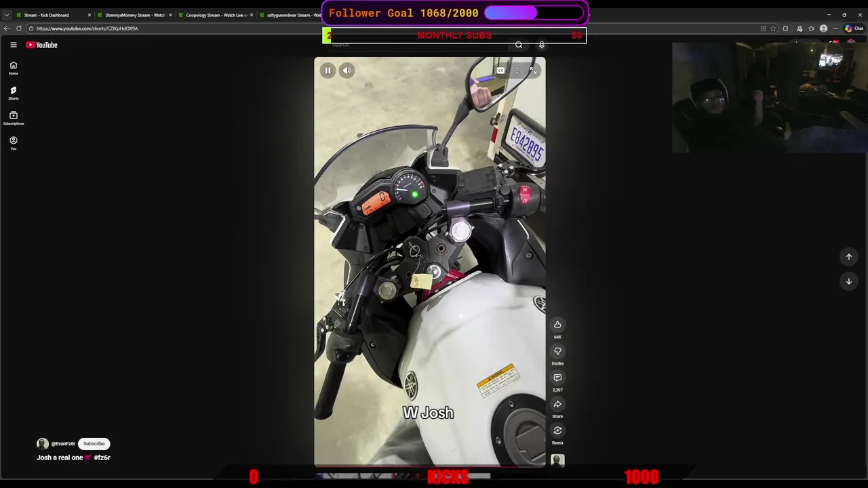Open the @EvanFz6r channel avatar
868x488 pixels.
click(x=43, y=444)
